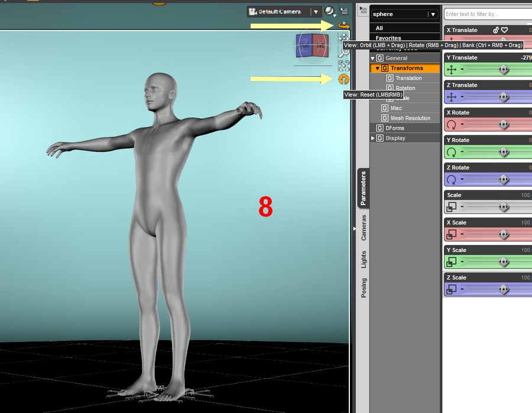
Task: Click the Y Rotate slider handle
Action: (x=504, y=152)
